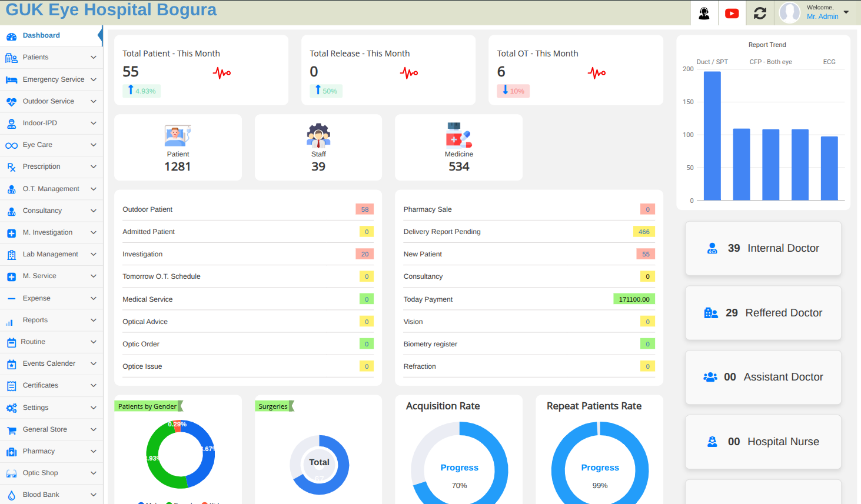
Task: Open the Assistant Doctor card
Action: point(763,377)
